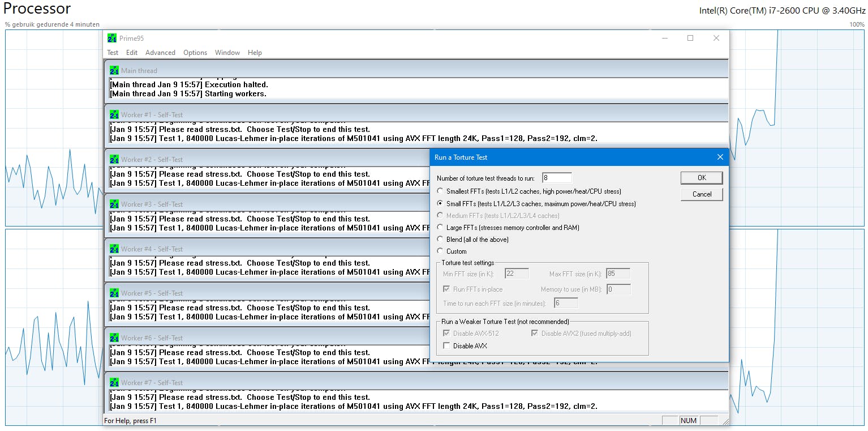Click the Processor heading in Task Manager
This screenshot has height=431, width=868.
click(x=37, y=8)
